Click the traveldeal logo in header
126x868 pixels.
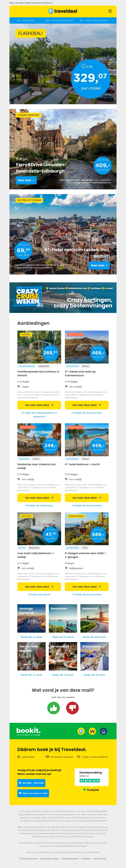click(x=63, y=11)
